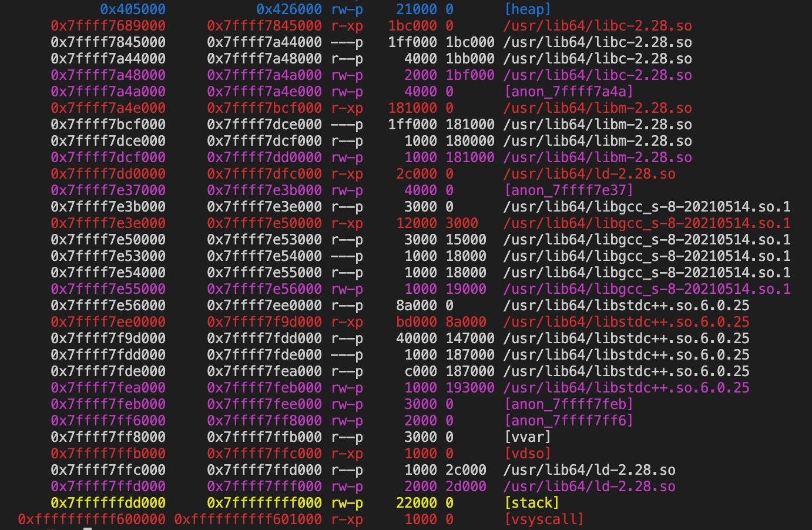Select start address 0x7ffff7e55000
The height and width of the screenshot is (530, 812).
point(108,289)
